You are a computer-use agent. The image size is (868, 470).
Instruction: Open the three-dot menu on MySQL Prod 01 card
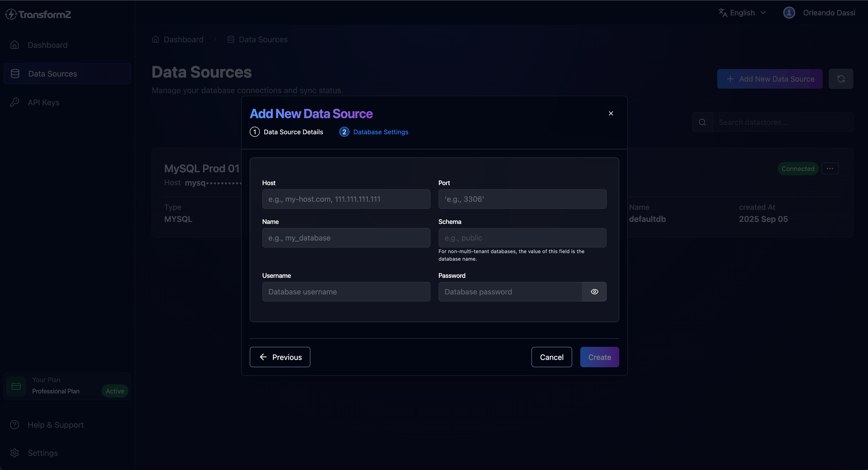[830, 168]
